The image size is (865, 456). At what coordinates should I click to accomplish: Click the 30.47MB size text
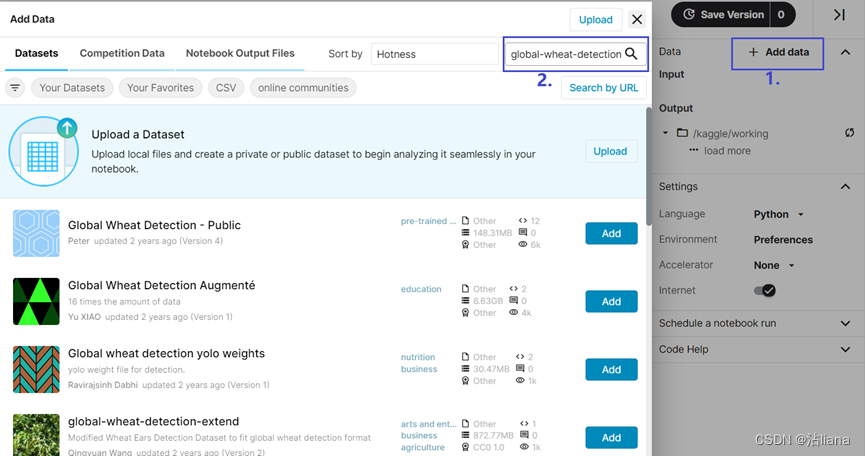tap(491, 369)
